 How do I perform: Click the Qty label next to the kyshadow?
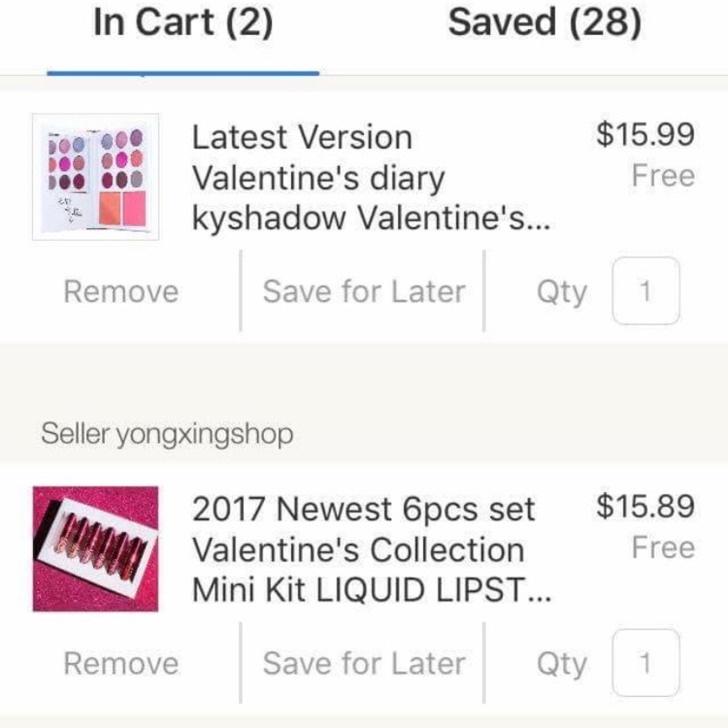(x=561, y=291)
